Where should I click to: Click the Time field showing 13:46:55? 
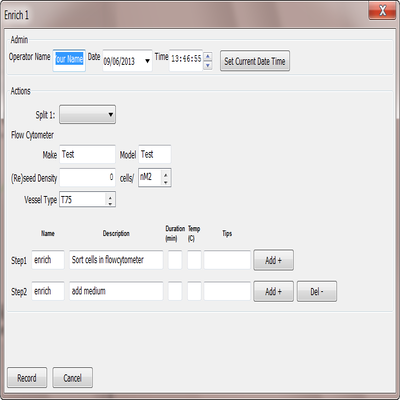pyautogui.click(x=186, y=60)
